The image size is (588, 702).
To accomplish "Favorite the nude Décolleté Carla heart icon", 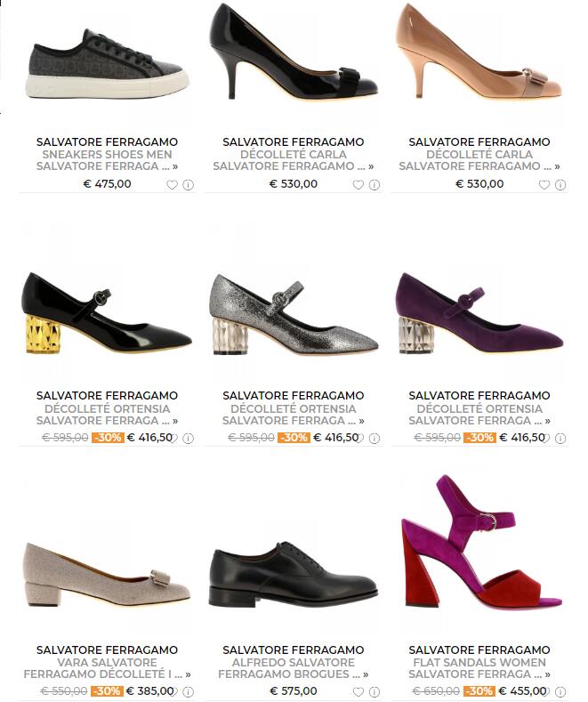I will (544, 184).
